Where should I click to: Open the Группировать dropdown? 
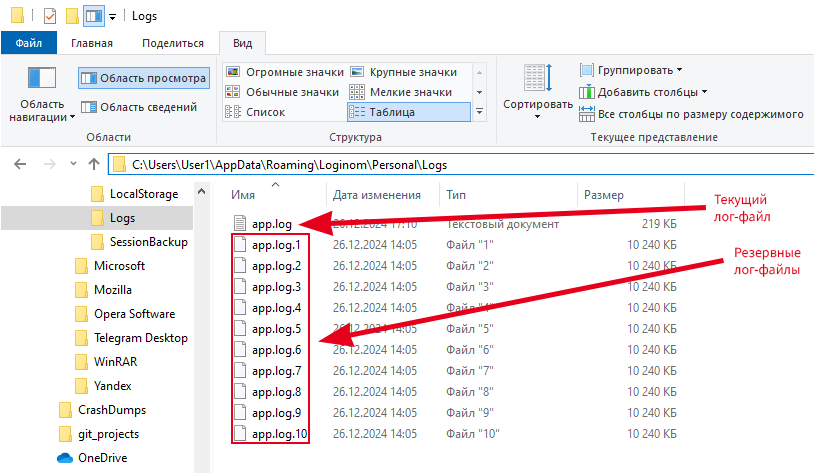631,70
